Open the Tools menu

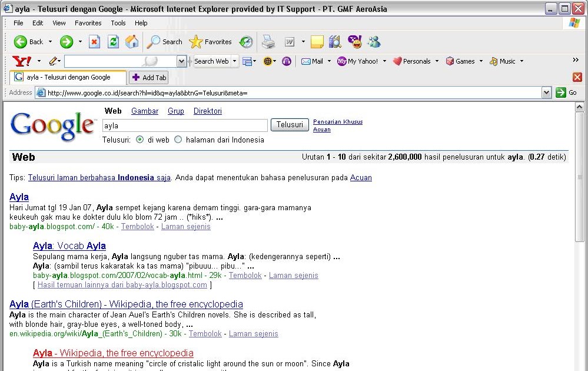(118, 23)
